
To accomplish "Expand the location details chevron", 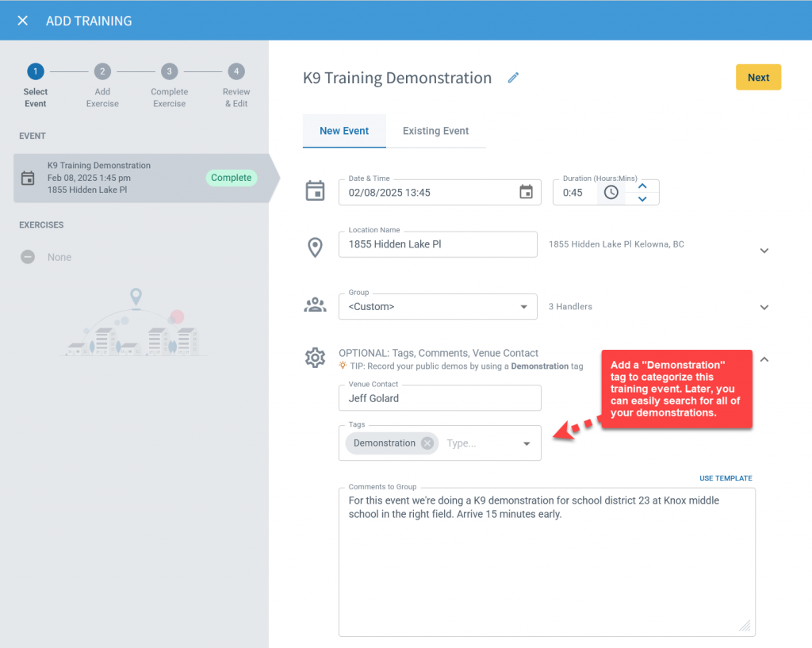I will (764, 251).
